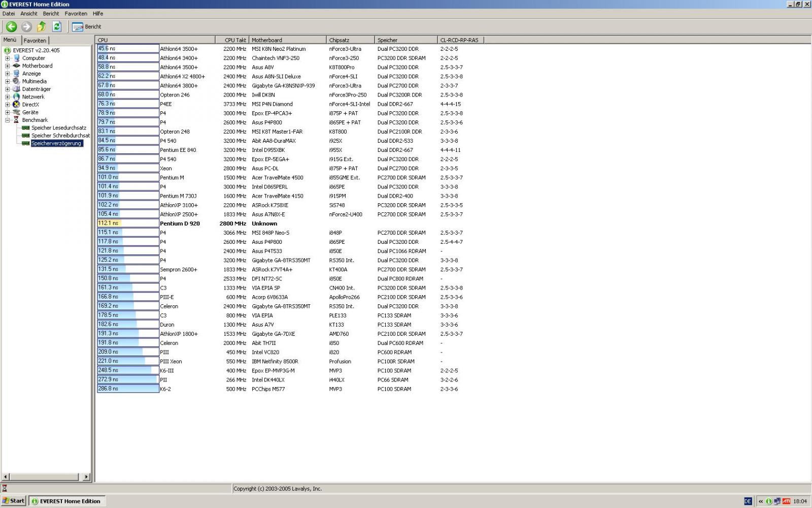Screen dimensions: 812x508
Task: Click MSI K8N Neo2 Platinum motherboard cell
Action: pos(279,49)
